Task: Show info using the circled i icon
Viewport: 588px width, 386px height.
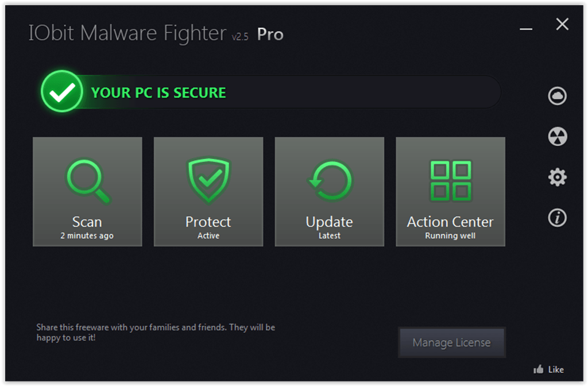Action: [557, 218]
